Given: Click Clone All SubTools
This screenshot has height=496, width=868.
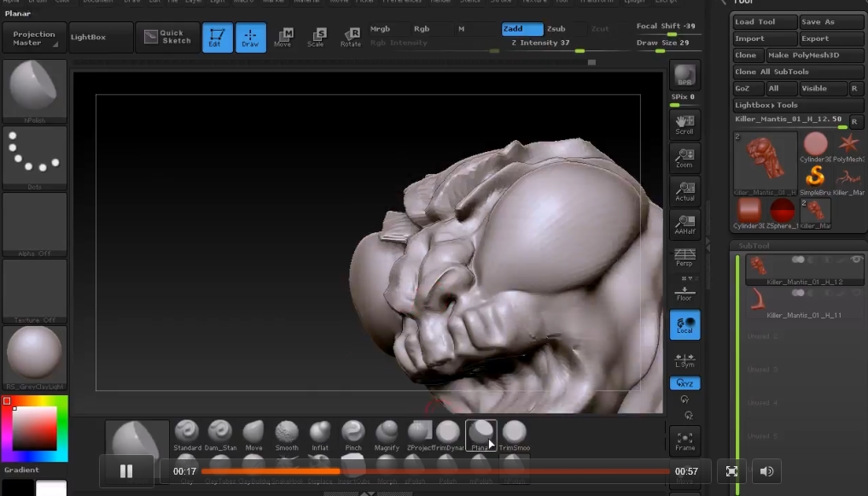Looking at the screenshot, I should [x=797, y=72].
